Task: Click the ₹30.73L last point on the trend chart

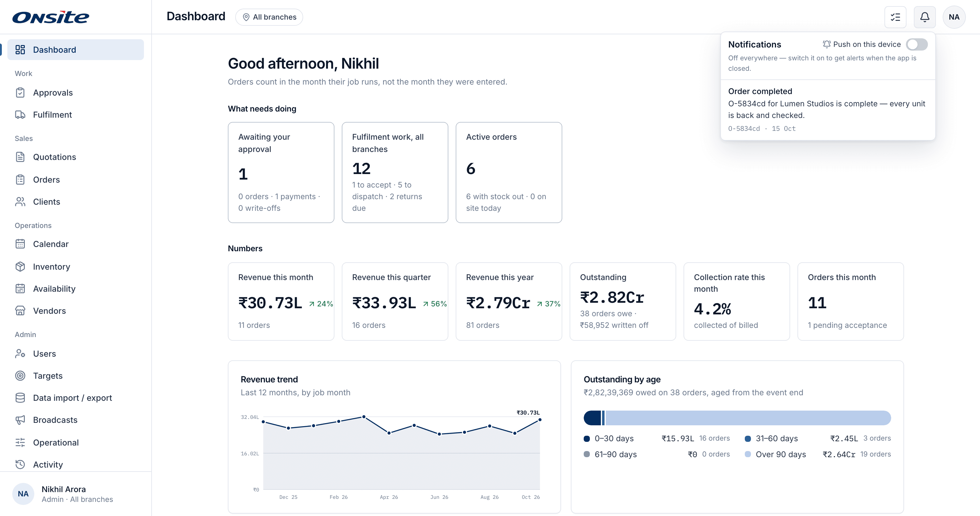Action: pyautogui.click(x=539, y=420)
